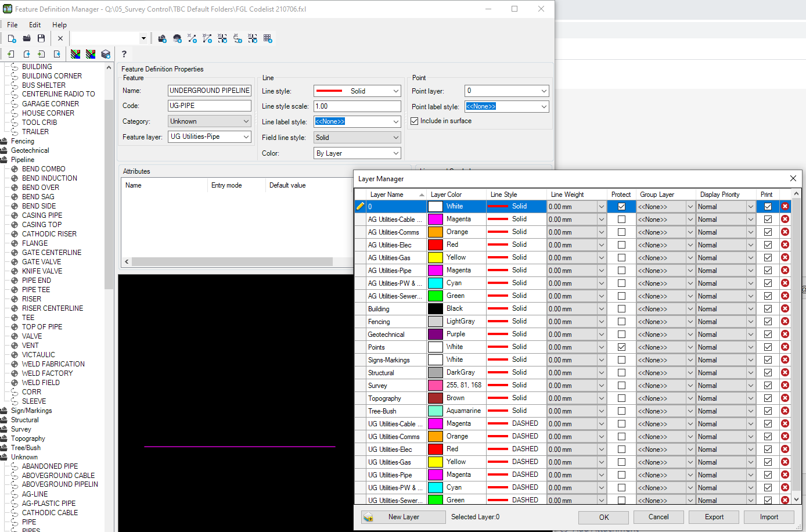Click the red X to delete the Fencing layer
Viewport: 806px width, 532px height.
pyautogui.click(x=785, y=321)
